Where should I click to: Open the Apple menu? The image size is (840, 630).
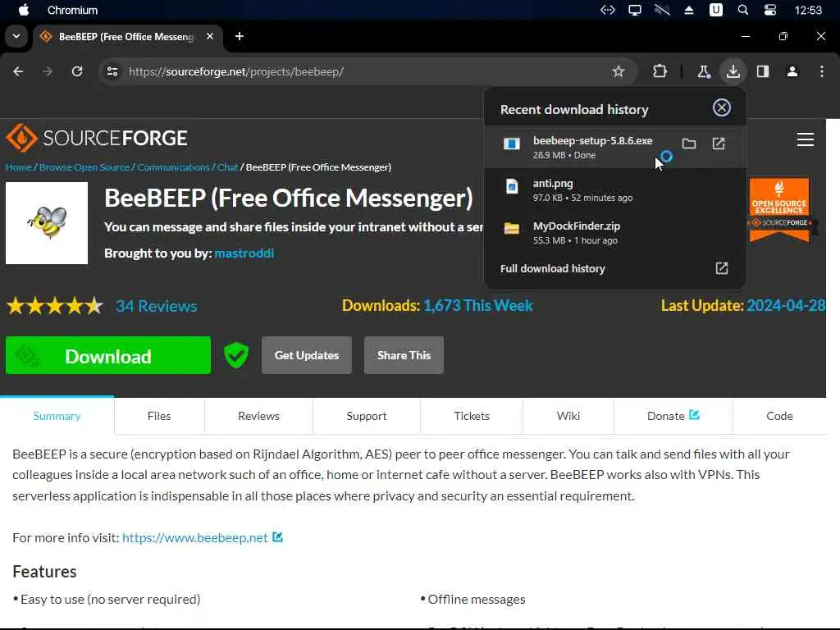(24, 10)
